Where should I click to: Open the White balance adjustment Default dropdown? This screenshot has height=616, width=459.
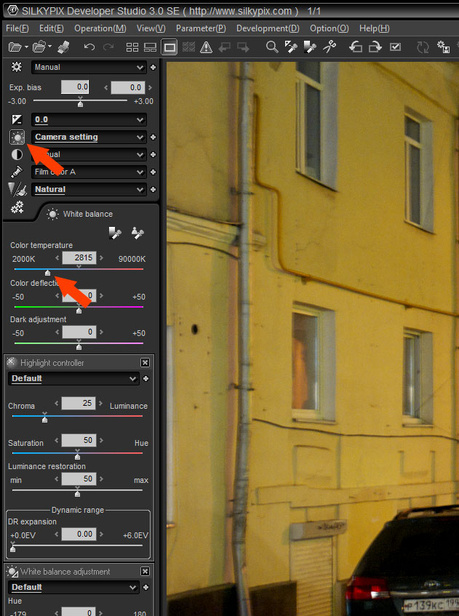(x=73, y=587)
